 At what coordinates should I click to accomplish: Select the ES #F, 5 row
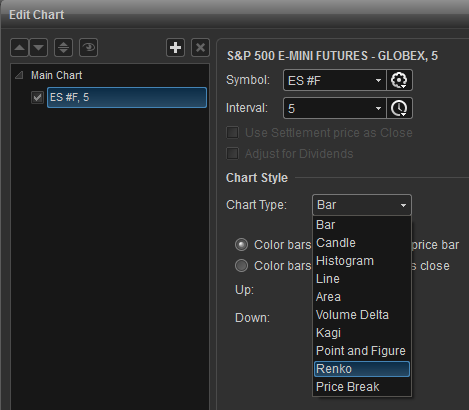coord(127,98)
